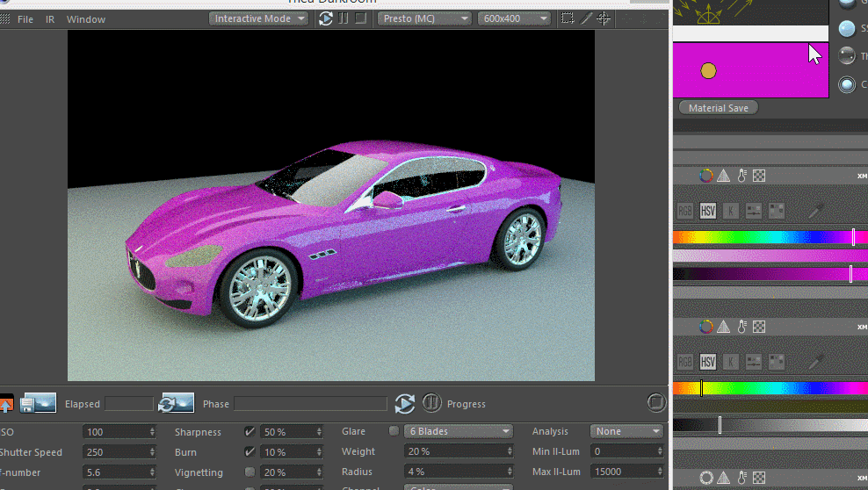Click checkerboard icon in yellow-hue color section

tap(759, 327)
